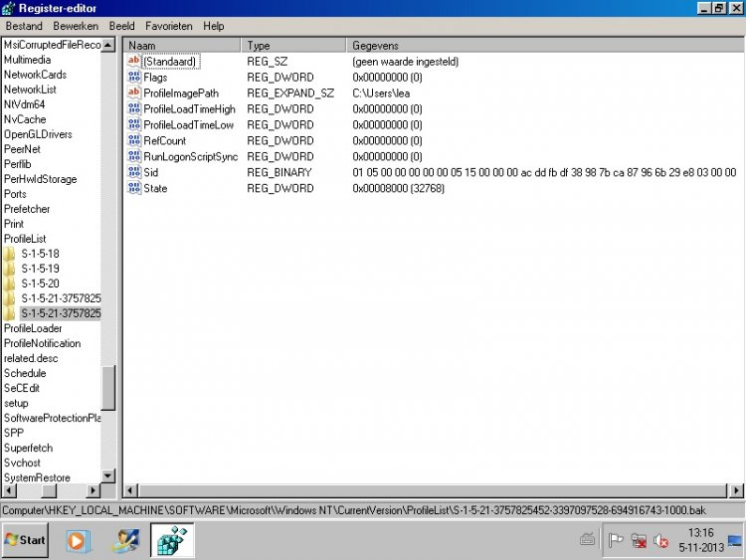Image resolution: width=746 pixels, height=560 pixels.
Task: Select the OpenGLDrivers tree key
Action: tap(38, 134)
